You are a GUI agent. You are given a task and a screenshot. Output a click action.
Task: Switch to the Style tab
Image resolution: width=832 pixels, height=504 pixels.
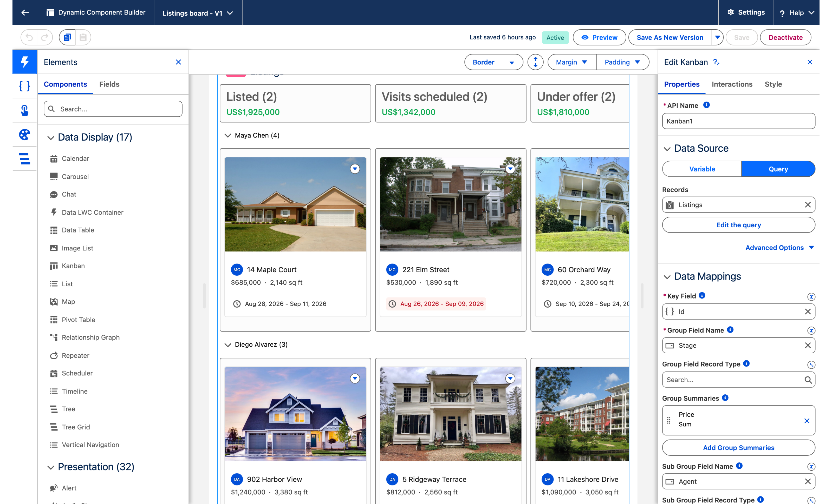click(773, 84)
